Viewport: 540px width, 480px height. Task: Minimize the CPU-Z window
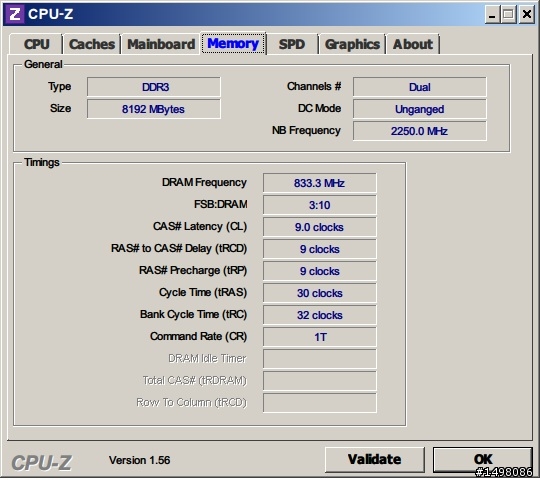tap(492, 15)
